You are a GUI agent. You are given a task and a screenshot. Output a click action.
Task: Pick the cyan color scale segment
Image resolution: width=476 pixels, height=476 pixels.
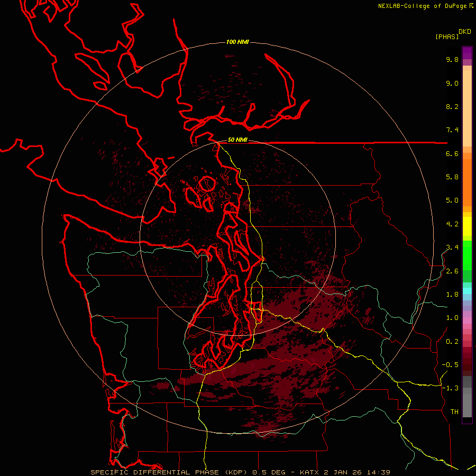point(467,291)
